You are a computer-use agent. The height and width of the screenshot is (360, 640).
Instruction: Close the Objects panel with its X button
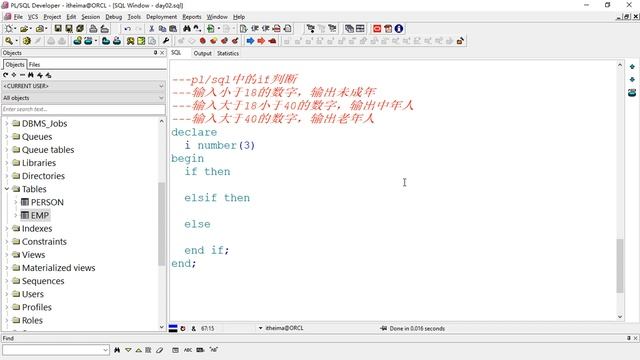pos(162,53)
